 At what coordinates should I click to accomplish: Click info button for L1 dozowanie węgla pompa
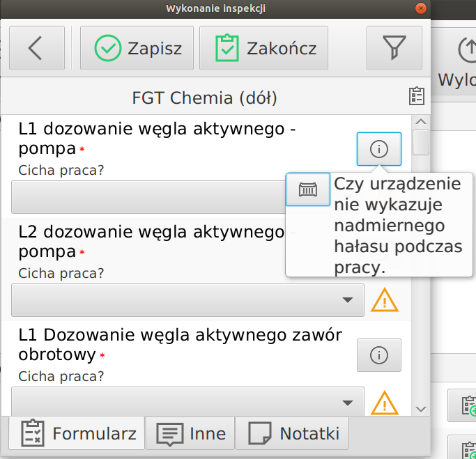click(379, 149)
